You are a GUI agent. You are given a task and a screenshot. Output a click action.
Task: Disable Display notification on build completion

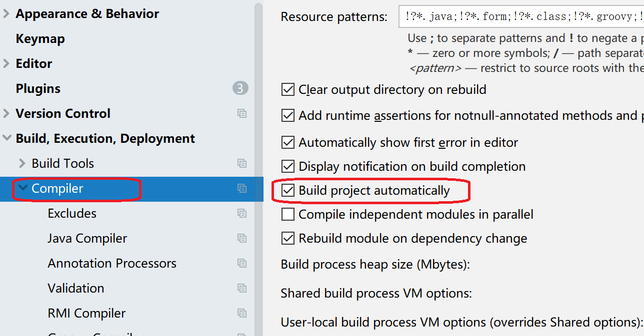(x=288, y=166)
